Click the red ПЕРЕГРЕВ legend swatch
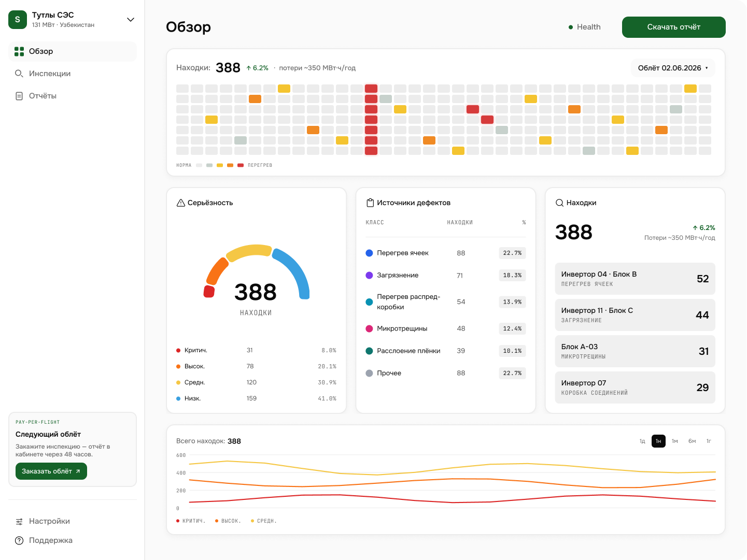Screen dimensions: 747x560 (241, 165)
